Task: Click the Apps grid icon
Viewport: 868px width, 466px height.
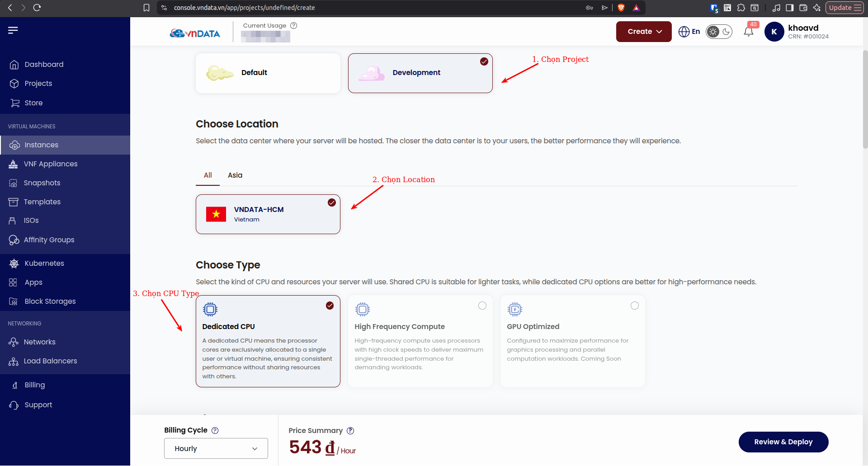Action: coord(13,282)
